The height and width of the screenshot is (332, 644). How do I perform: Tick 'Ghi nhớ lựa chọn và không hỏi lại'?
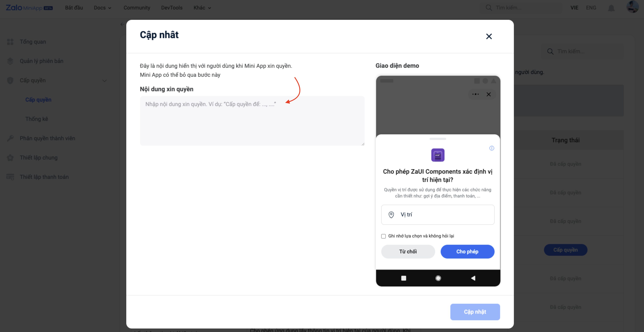click(x=383, y=236)
